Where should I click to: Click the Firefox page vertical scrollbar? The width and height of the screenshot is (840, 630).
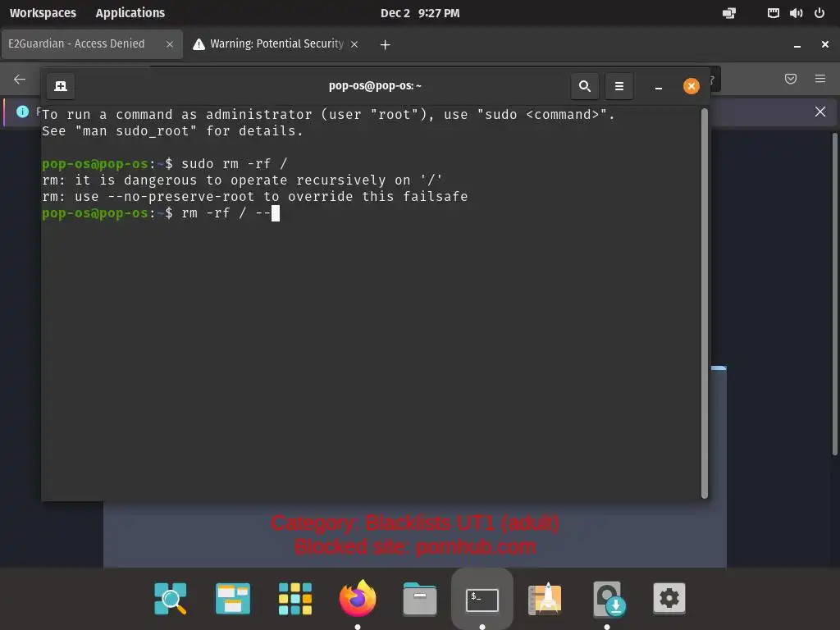tap(834, 294)
